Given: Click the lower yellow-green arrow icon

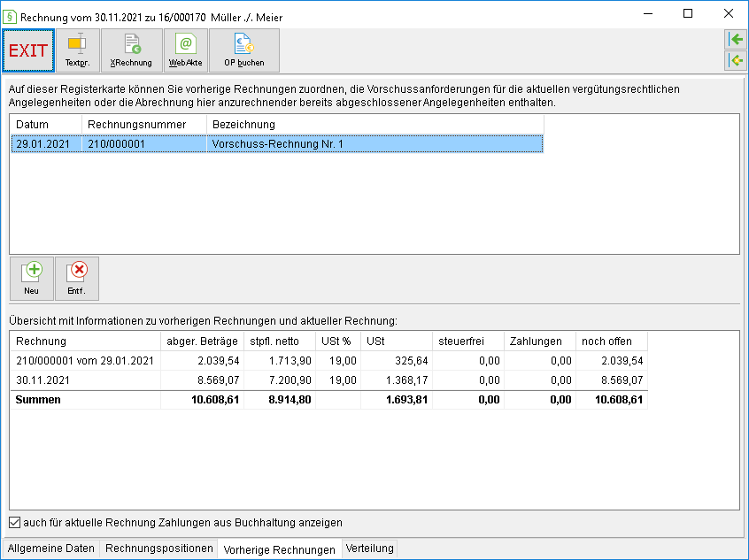Looking at the screenshot, I should 736,61.
